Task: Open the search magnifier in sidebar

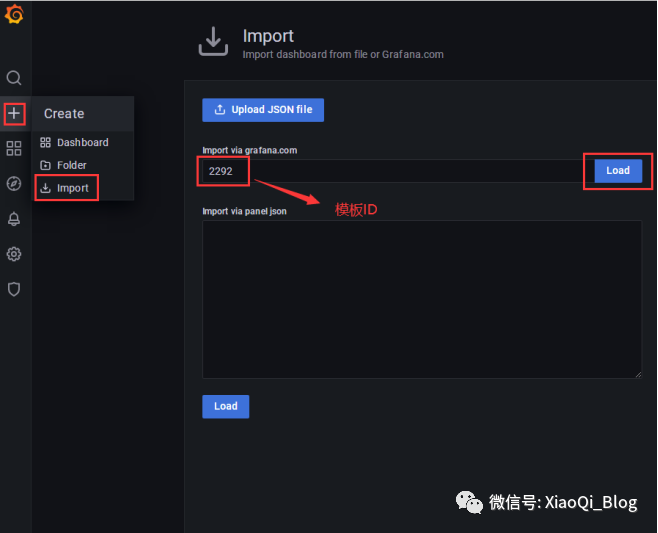Action: click(x=14, y=78)
